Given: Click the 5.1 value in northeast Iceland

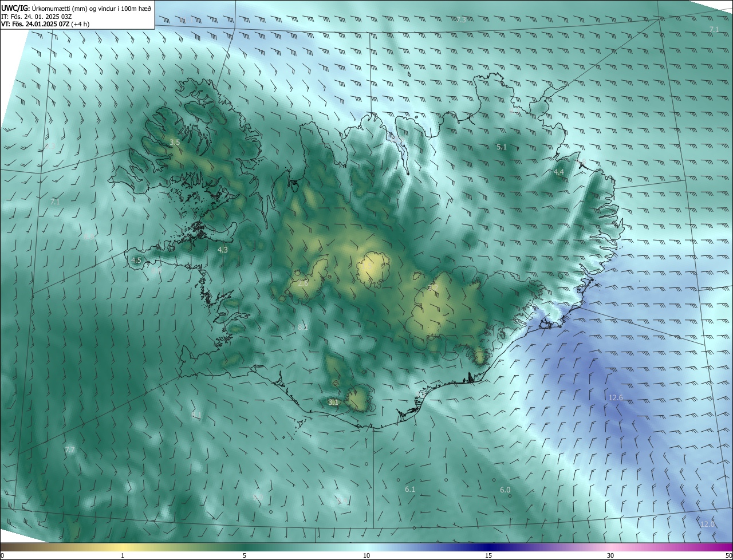Looking at the screenshot, I should pos(502,147).
